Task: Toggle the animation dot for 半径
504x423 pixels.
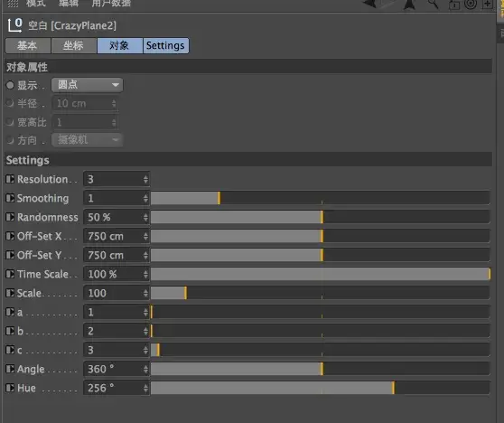Action: pyautogui.click(x=10, y=103)
